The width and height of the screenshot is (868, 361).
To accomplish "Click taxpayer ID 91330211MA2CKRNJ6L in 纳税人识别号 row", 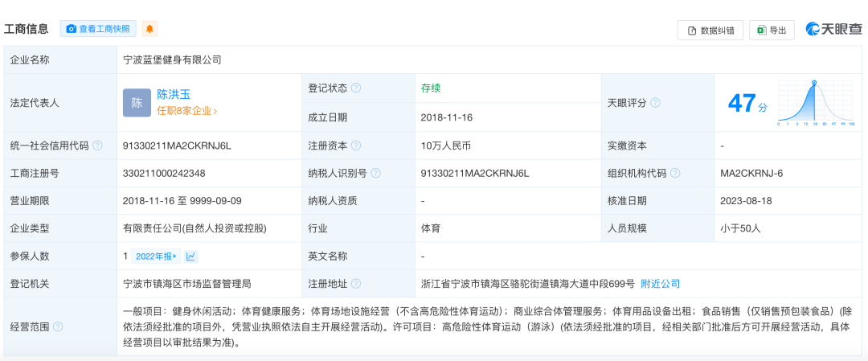I will [475, 174].
